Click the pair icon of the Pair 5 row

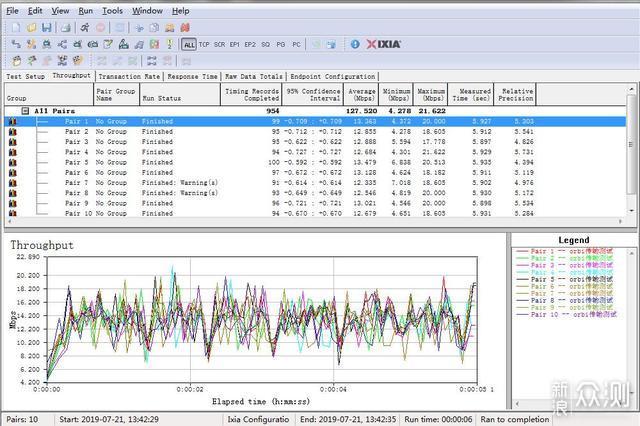point(13,162)
